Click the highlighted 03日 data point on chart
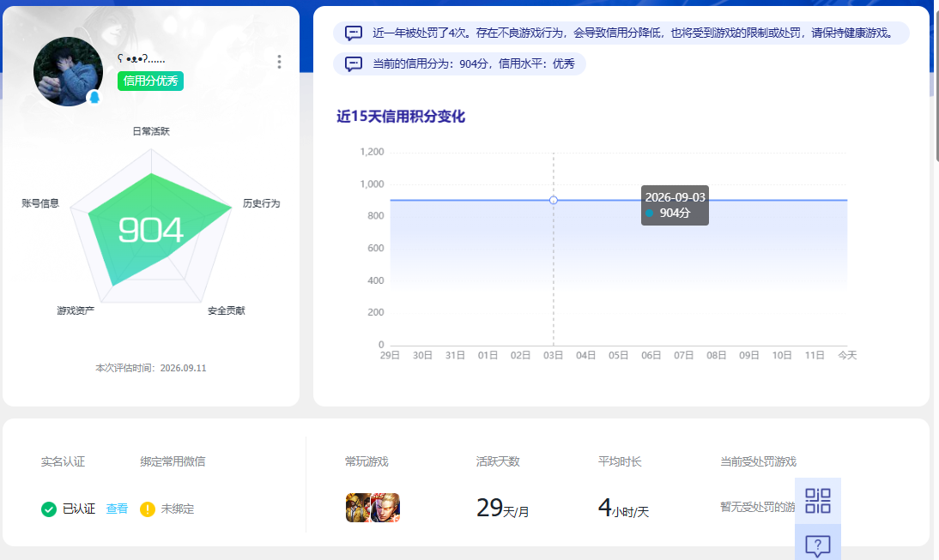 (554, 200)
